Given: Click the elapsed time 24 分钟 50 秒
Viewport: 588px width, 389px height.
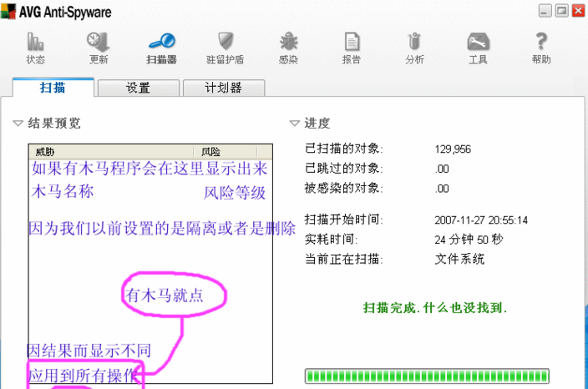Looking at the screenshot, I should 469,239.
